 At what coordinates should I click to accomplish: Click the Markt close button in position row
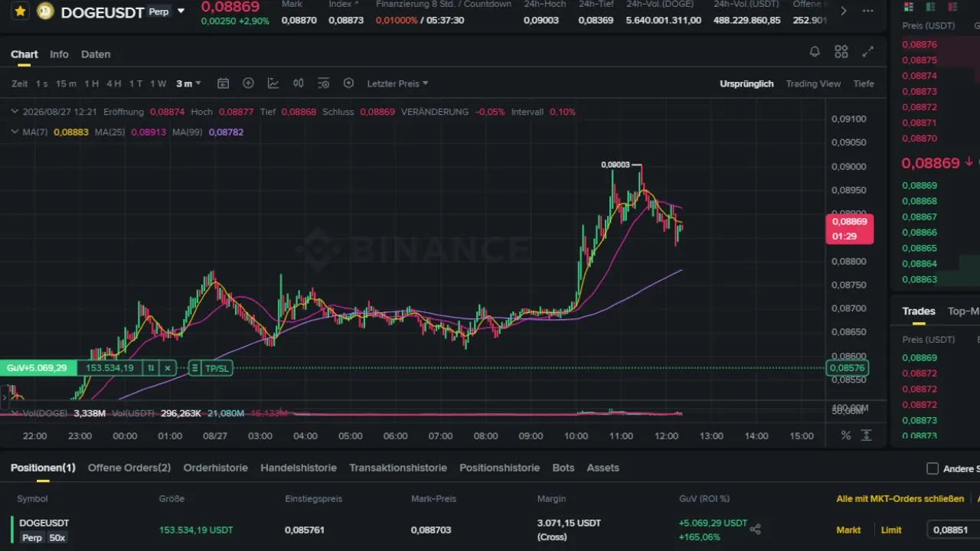[x=848, y=530]
